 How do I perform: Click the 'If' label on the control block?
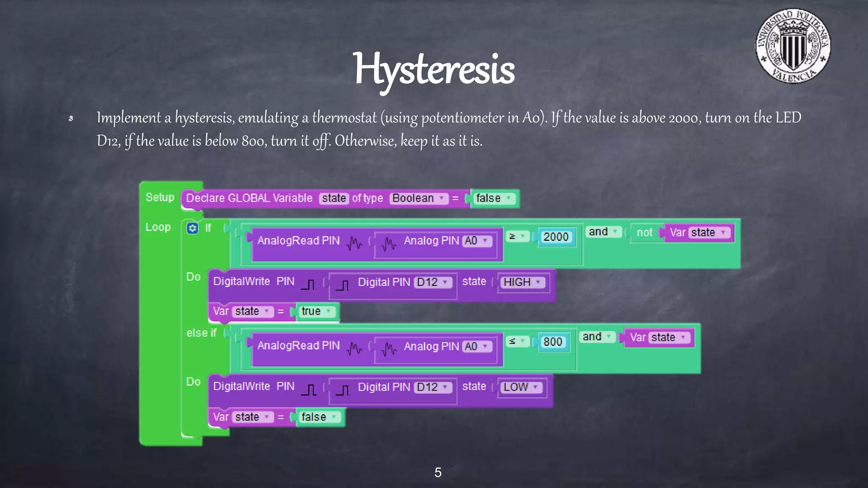tap(208, 228)
